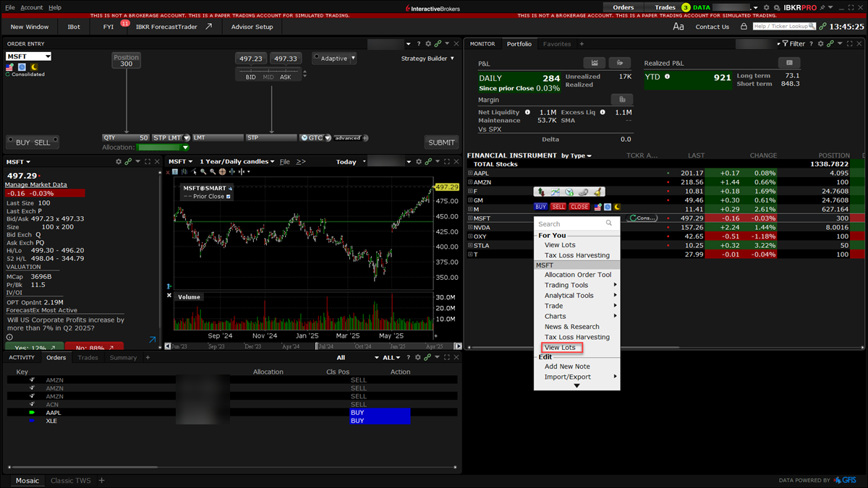This screenshot has width=868, height=488.
Task: Toggle the Prior Close checkbox on chart
Action: coord(229,197)
